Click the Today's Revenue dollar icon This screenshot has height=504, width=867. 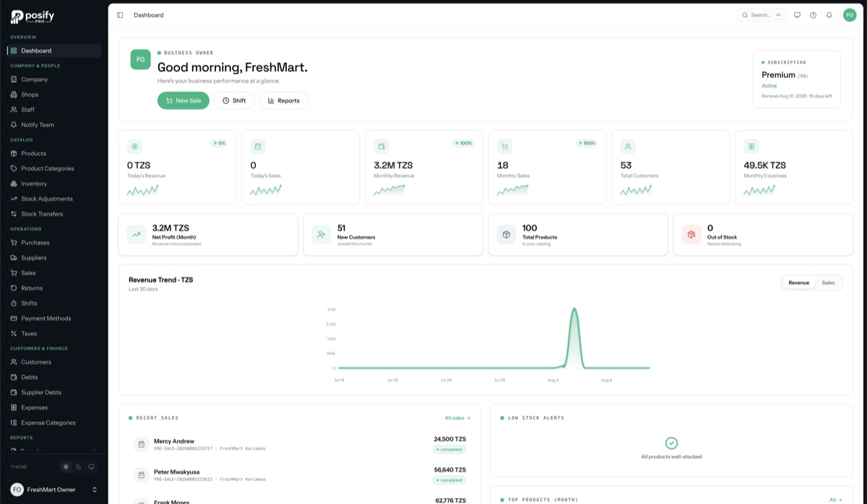(x=134, y=147)
